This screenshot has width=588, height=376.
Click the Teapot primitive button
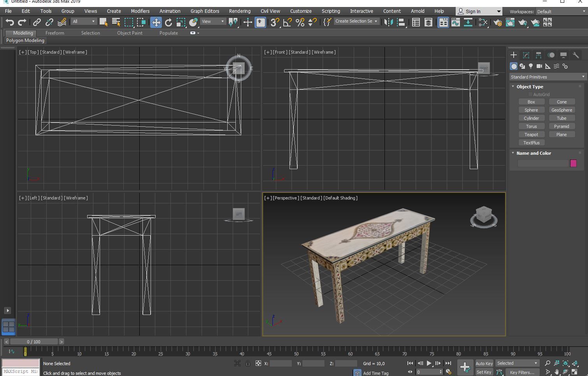tap(531, 135)
